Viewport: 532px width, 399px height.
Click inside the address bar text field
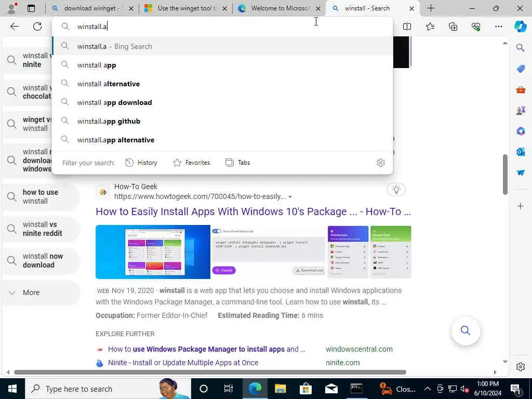[x=222, y=26]
